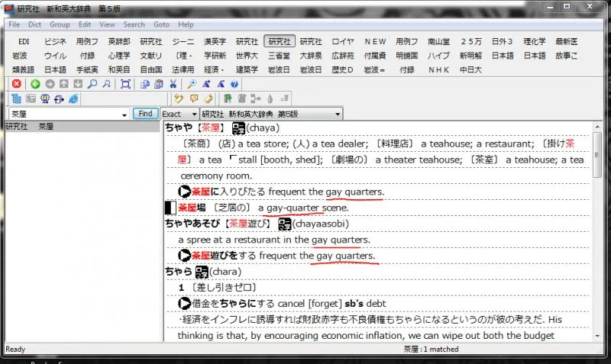Click the gray forward arrow icon
Image resolution: width=611 pixels, height=364 pixels.
tap(50, 84)
